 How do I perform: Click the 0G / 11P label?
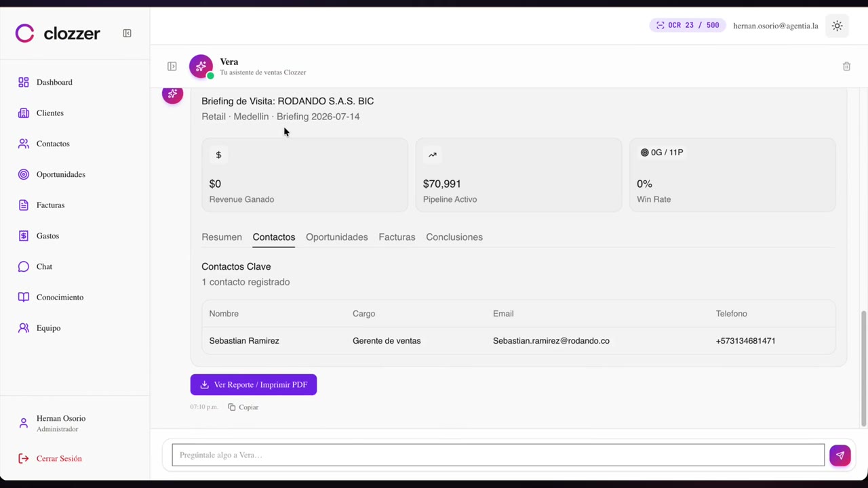point(667,152)
